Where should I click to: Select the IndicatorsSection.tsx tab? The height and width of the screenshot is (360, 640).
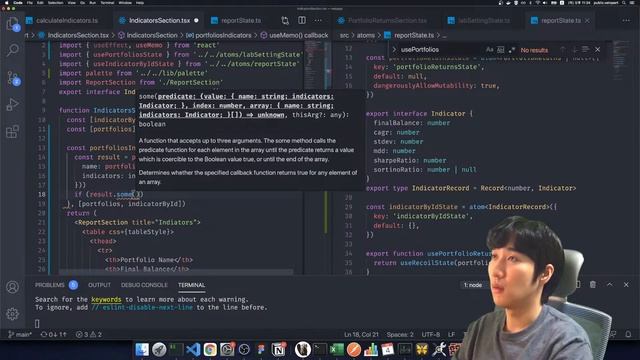coord(159,20)
